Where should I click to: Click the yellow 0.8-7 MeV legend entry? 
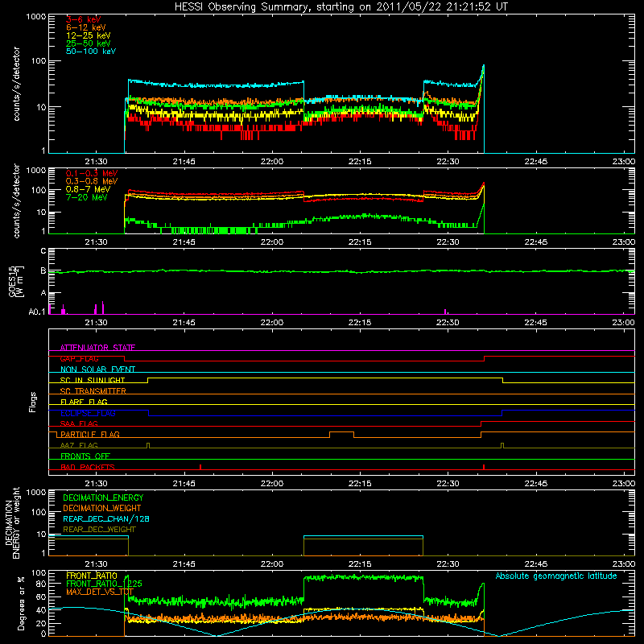coord(88,189)
